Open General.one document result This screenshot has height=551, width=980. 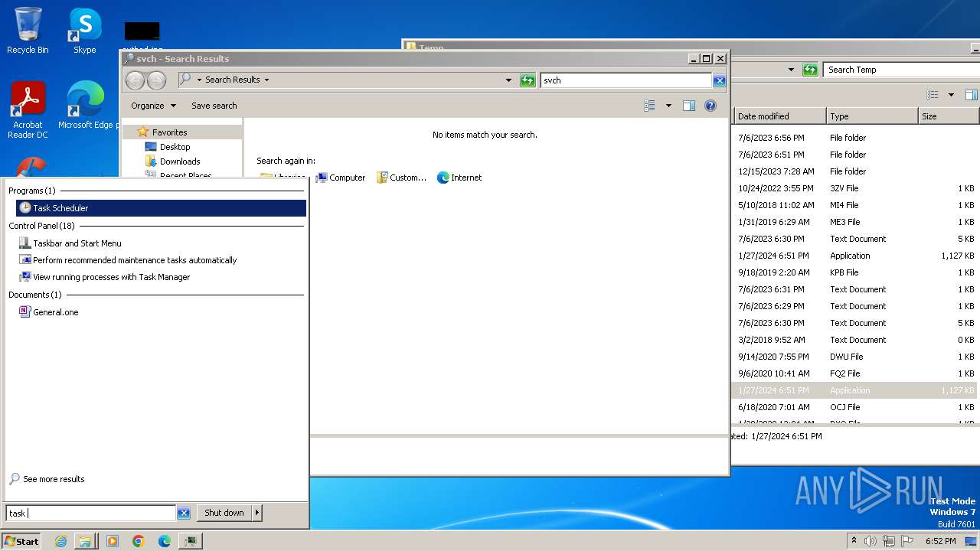click(x=55, y=312)
